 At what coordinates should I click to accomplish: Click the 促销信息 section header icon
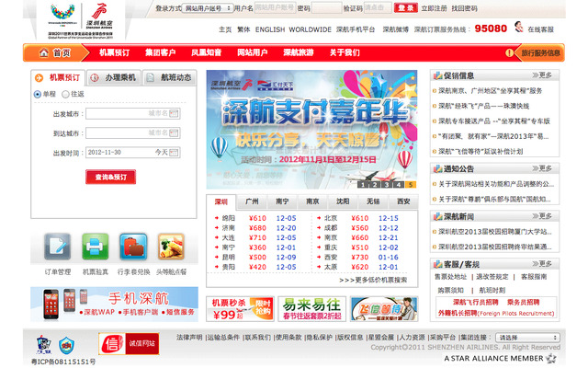click(x=437, y=75)
